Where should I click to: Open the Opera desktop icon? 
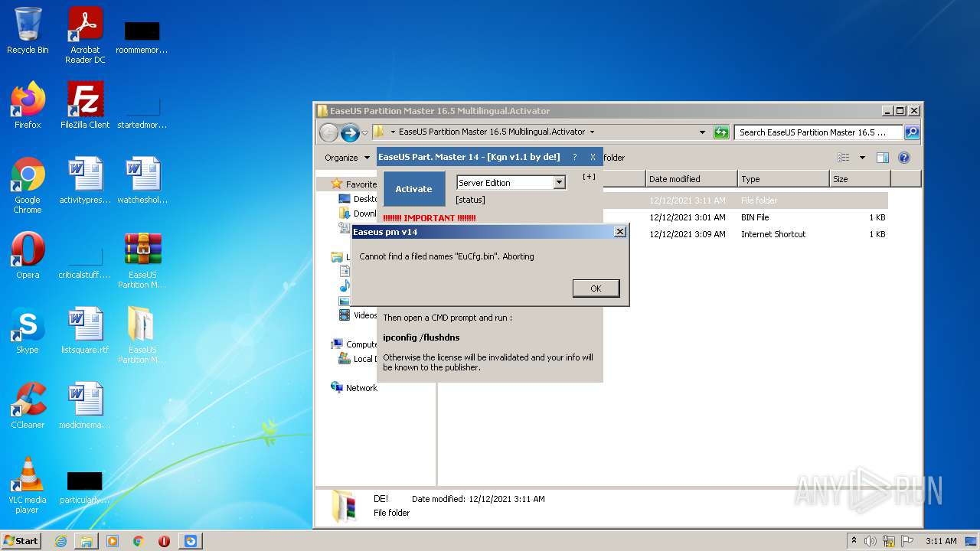pyautogui.click(x=28, y=255)
